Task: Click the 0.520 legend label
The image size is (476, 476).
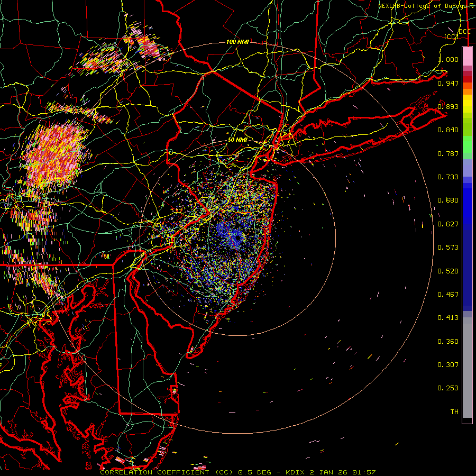Action: (448, 271)
